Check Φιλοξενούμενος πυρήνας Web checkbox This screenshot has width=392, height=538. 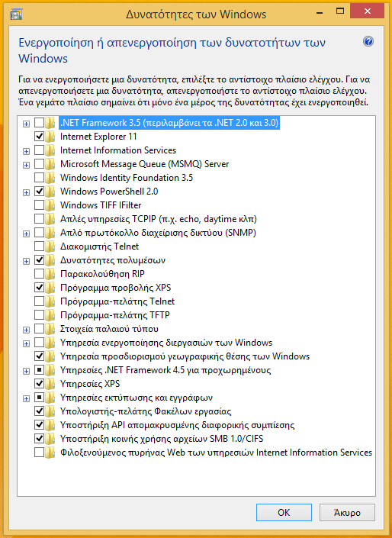click(x=39, y=452)
